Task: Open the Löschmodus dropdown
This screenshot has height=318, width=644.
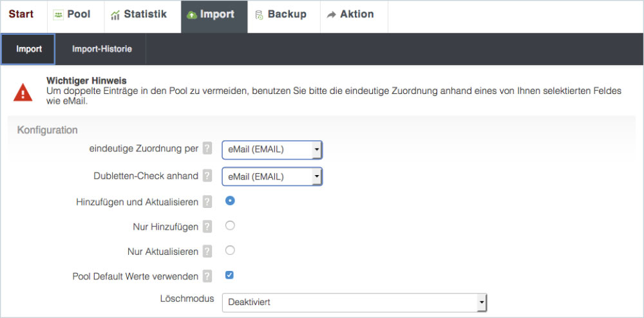Action: coord(354,301)
